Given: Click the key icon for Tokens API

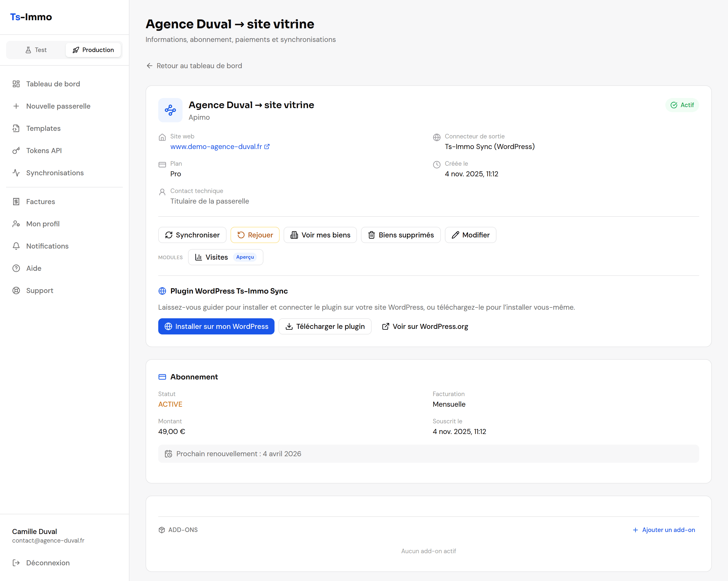Looking at the screenshot, I should coord(16,151).
